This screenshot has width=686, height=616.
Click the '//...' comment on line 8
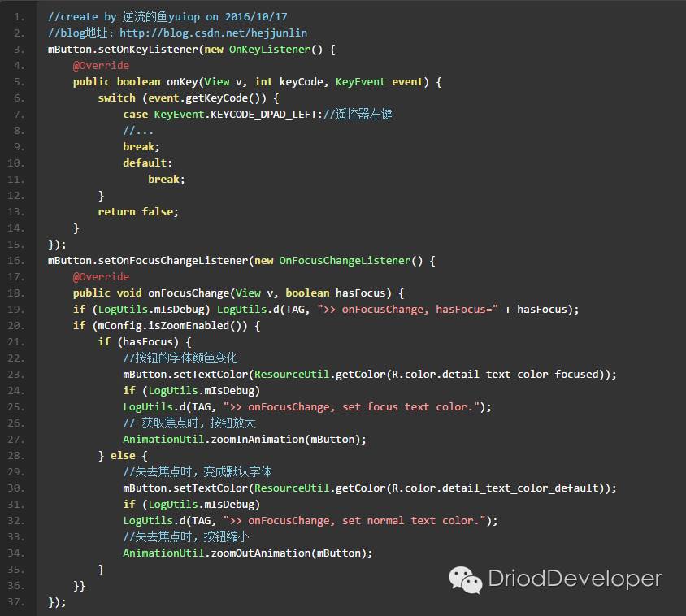click(x=138, y=130)
